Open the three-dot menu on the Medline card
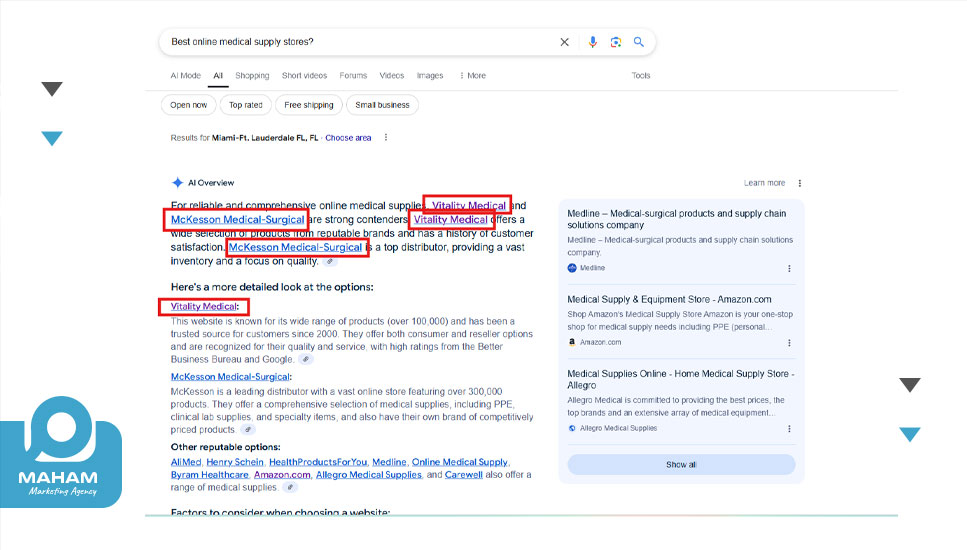Viewport: 967px width, 550px height. click(x=789, y=268)
